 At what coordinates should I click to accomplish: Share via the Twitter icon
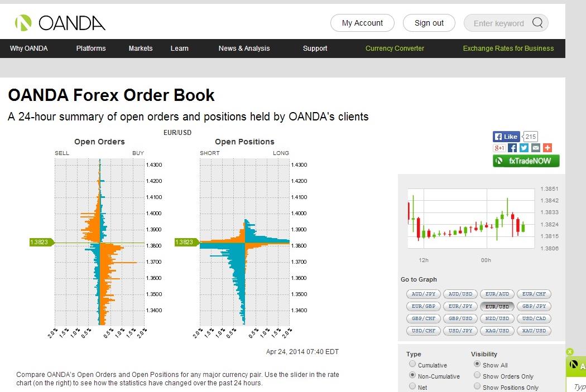point(524,148)
